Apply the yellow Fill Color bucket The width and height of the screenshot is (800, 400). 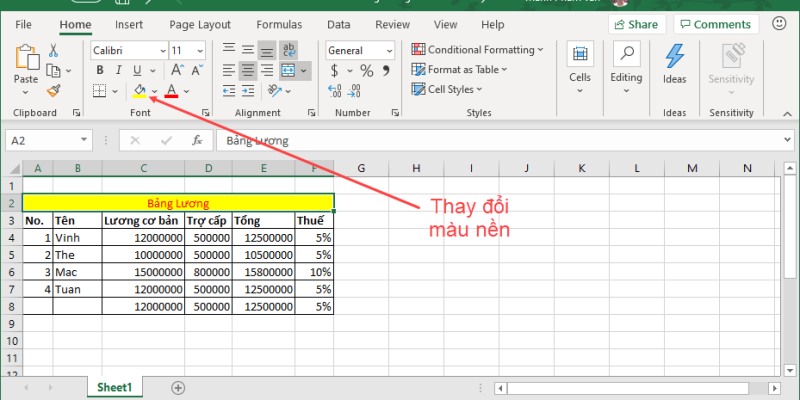pyautogui.click(x=140, y=91)
